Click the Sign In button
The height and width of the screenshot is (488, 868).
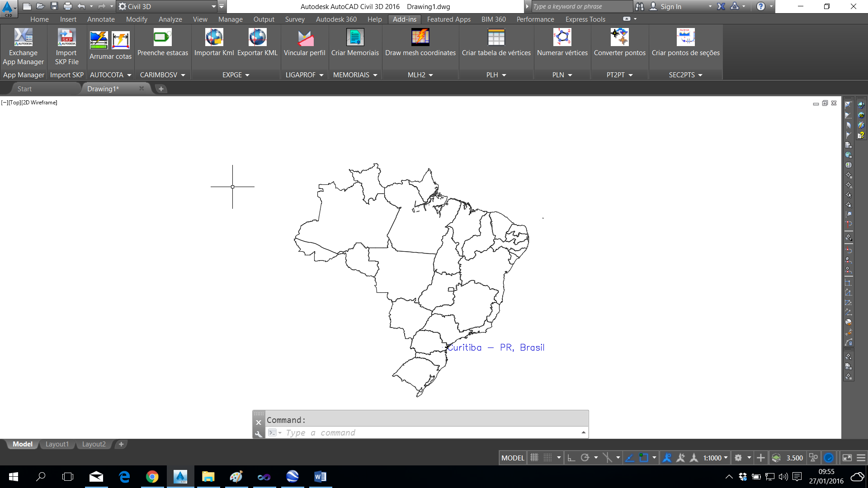(x=670, y=6)
